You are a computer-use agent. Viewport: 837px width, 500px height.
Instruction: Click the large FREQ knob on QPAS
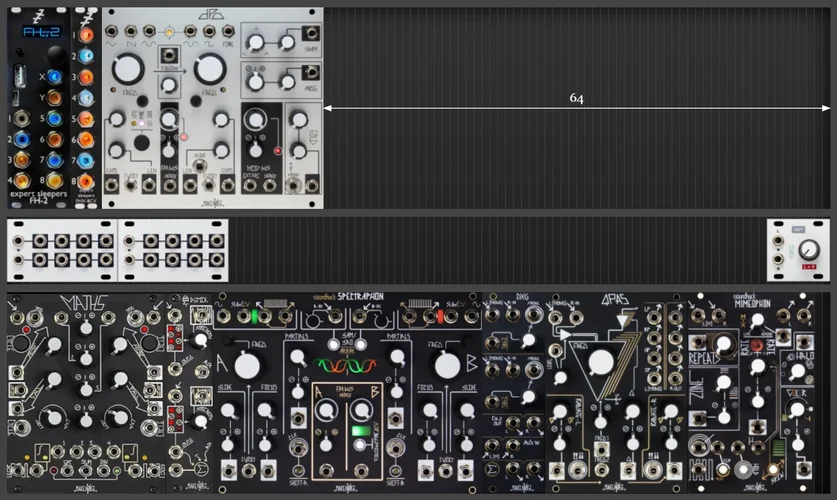click(x=602, y=361)
